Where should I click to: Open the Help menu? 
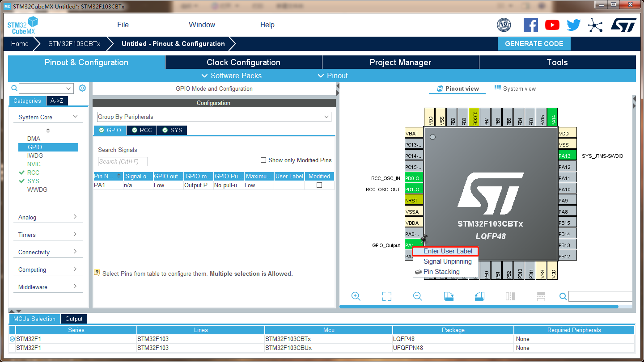click(267, 25)
